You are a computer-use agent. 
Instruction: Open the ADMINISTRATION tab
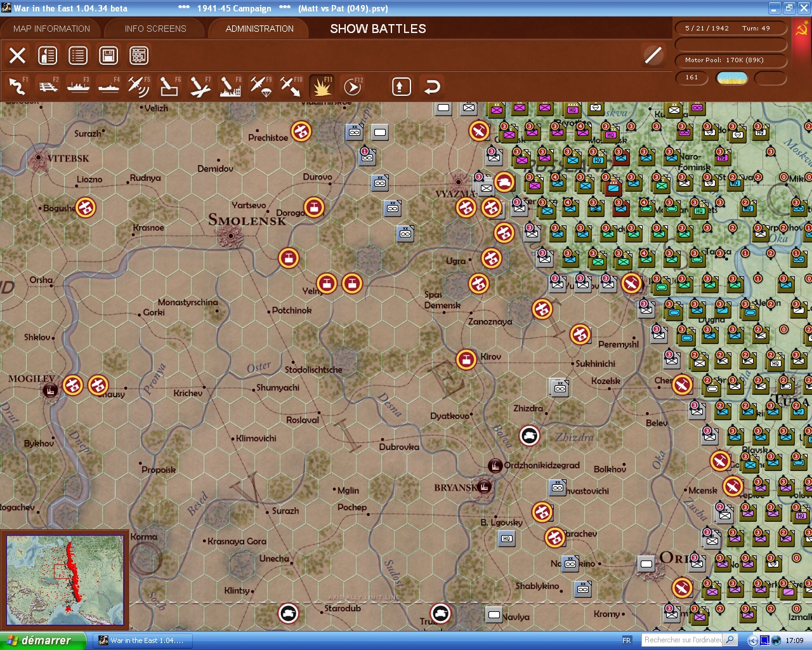pyautogui.click(x=259, y=29)
